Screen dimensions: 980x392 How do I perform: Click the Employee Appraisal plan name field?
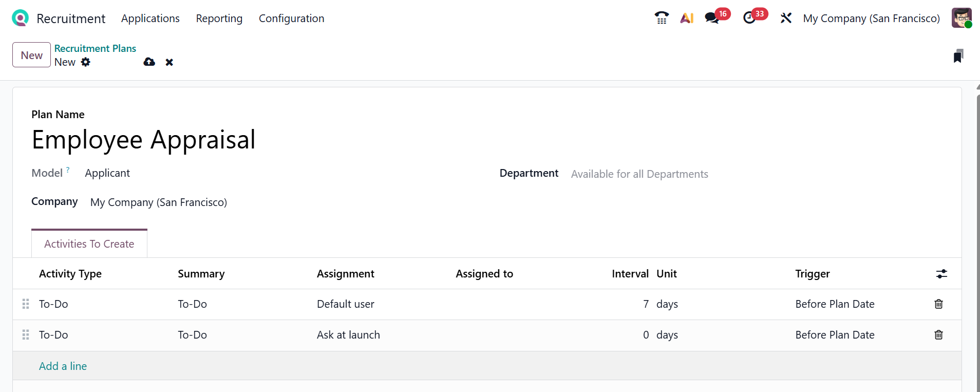[144, 140]
